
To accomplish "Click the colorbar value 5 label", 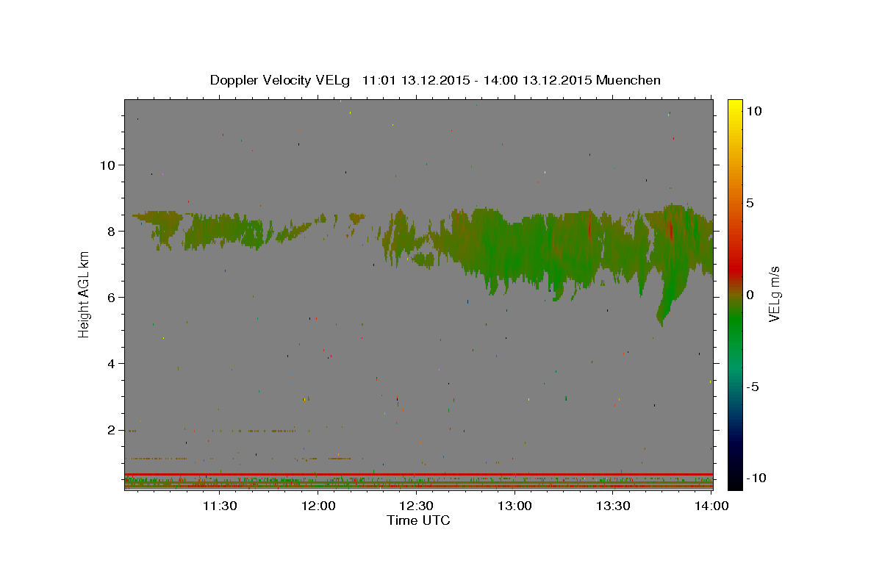I will click(750, 202).
